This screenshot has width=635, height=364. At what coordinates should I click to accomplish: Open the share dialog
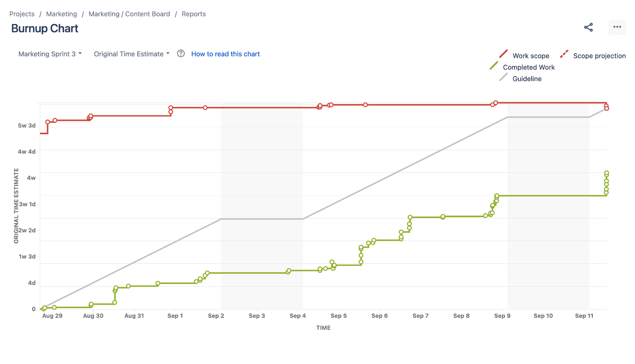588,28
